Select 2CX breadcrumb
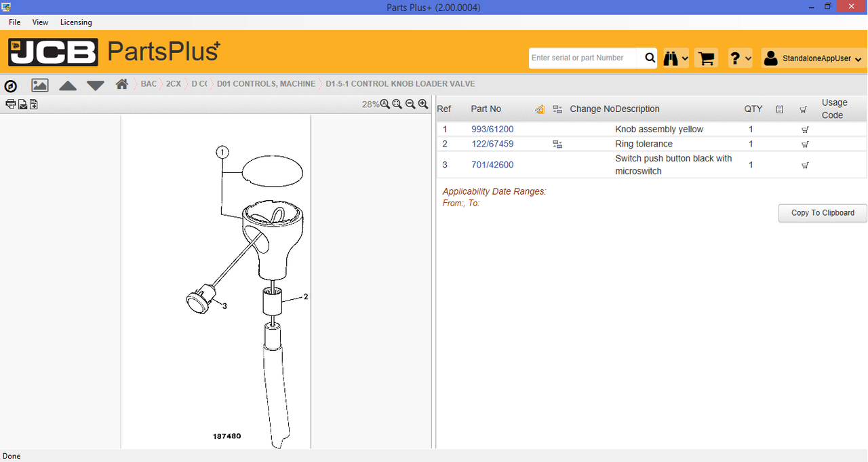The image size is (868, 462). click(173, 84)
